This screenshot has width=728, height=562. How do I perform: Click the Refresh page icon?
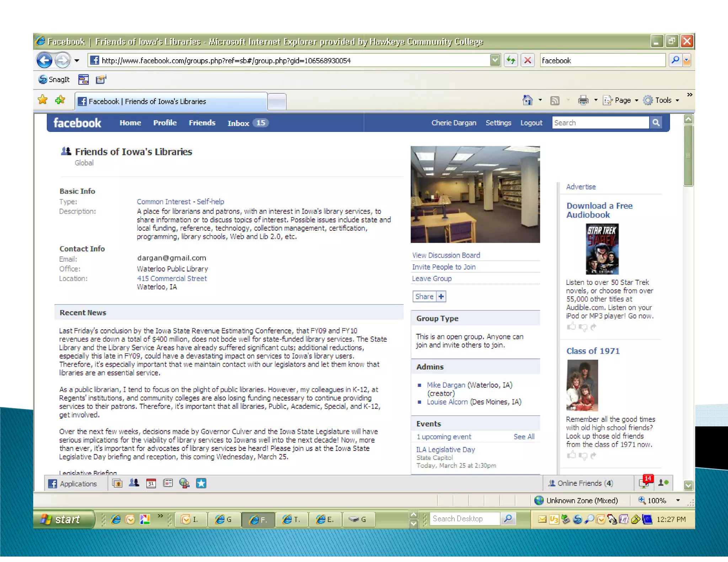[511, 60]
